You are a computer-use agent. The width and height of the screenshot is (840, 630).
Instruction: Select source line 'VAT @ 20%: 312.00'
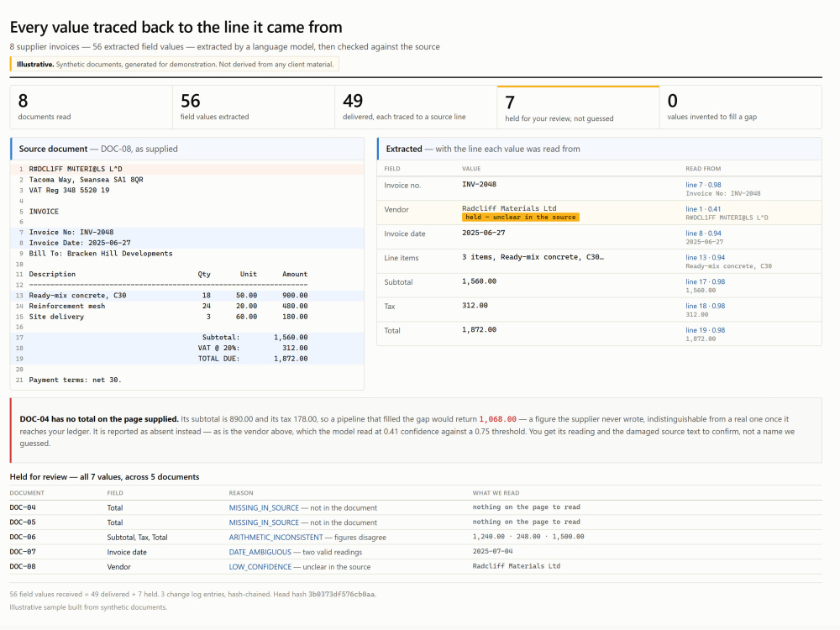click(187, 348)
